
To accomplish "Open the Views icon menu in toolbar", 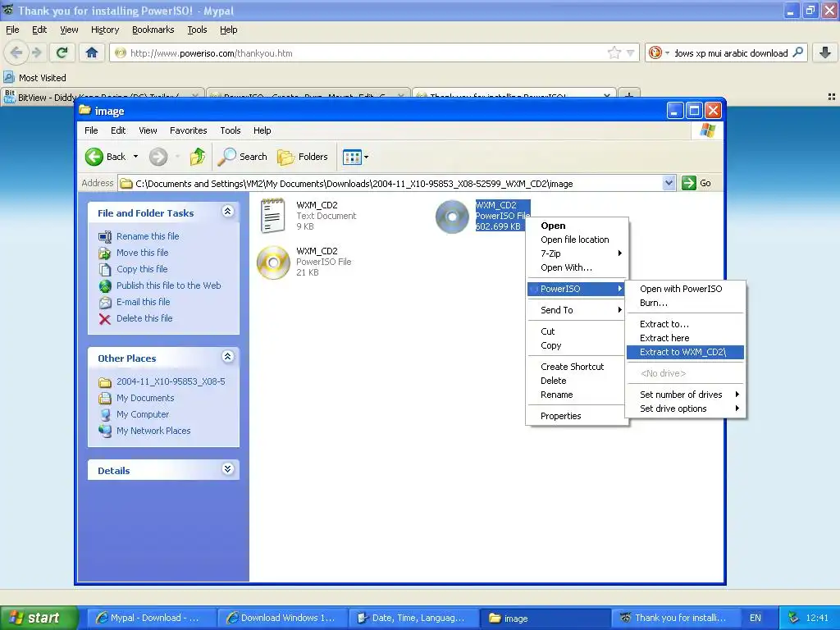I will (356, 157).
